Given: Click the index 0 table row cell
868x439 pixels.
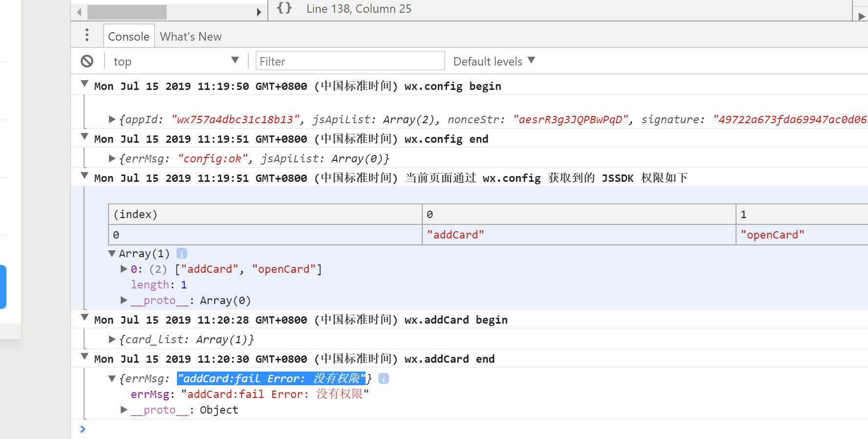Looking at the screenshot, I should (265, 235).
